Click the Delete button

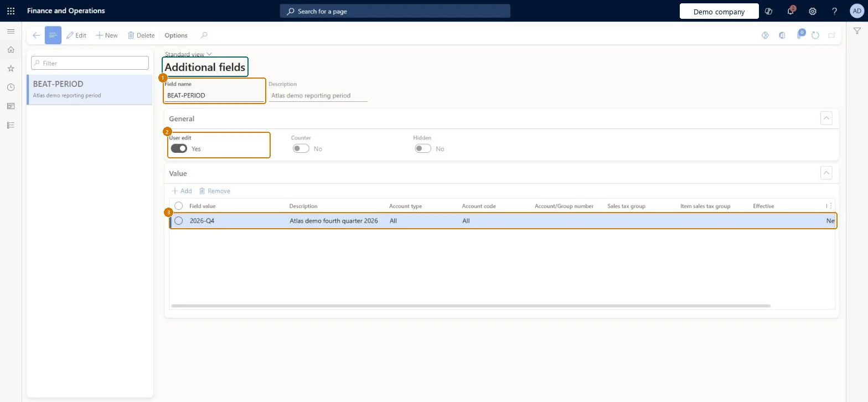pos(141,35)
